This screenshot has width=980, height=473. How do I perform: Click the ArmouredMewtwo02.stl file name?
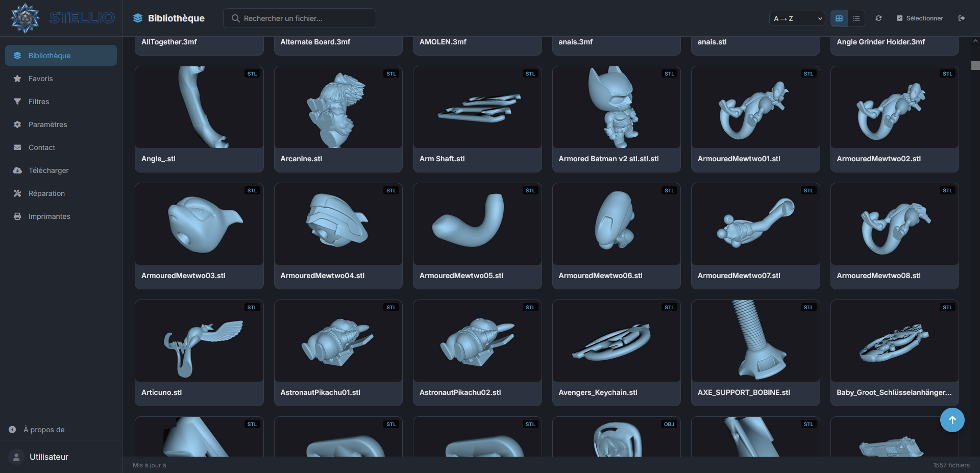pos(879,159)
